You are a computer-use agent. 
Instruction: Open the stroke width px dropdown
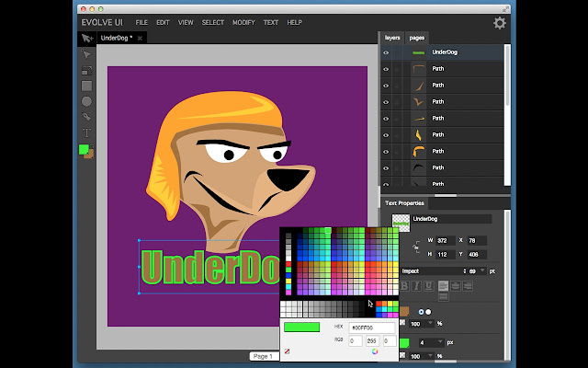coord(441,342)
